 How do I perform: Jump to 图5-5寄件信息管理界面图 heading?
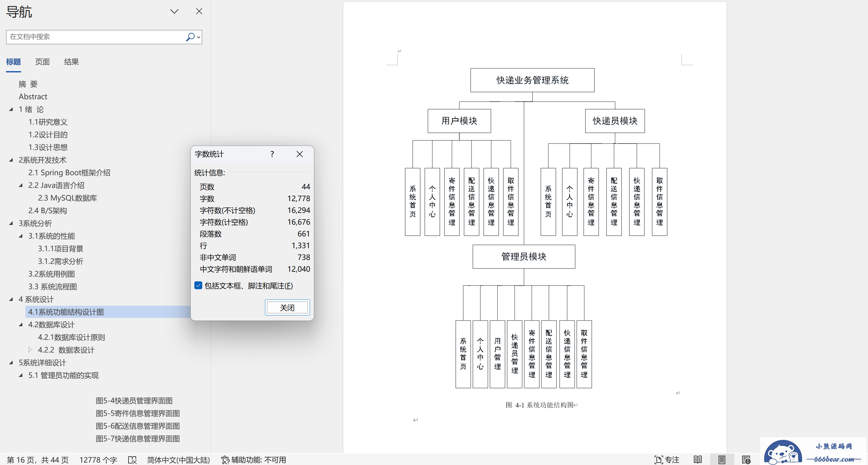coord(138,413)
